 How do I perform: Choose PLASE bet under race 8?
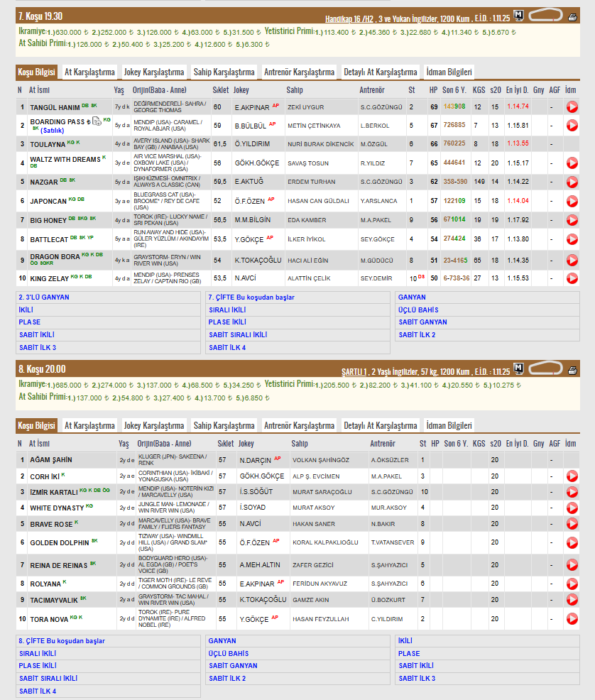[x=409, y=654]
